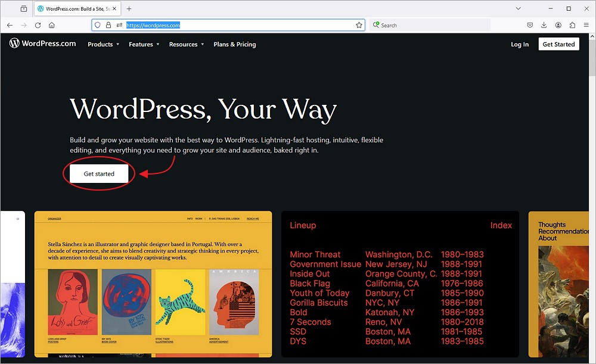Click Get Started button in header
Image resolution: width=596 pixels, height=364 pixels.
coord(559,44)
